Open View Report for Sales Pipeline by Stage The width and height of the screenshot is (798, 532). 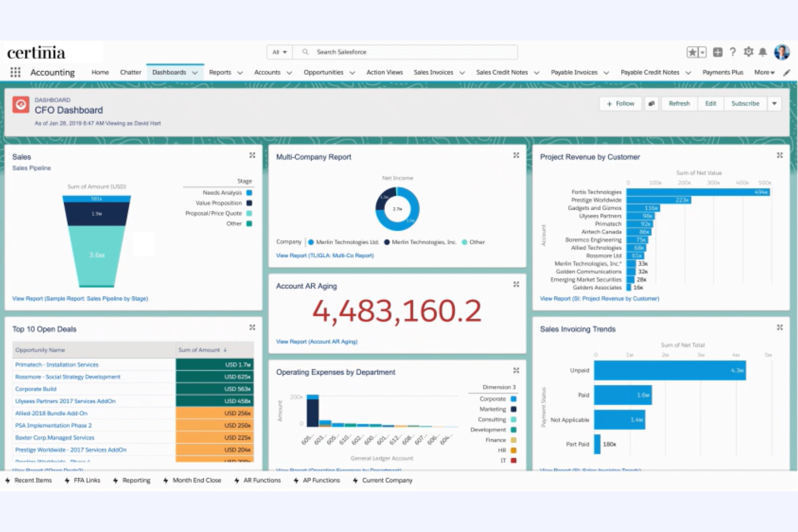tap(80, 298)
